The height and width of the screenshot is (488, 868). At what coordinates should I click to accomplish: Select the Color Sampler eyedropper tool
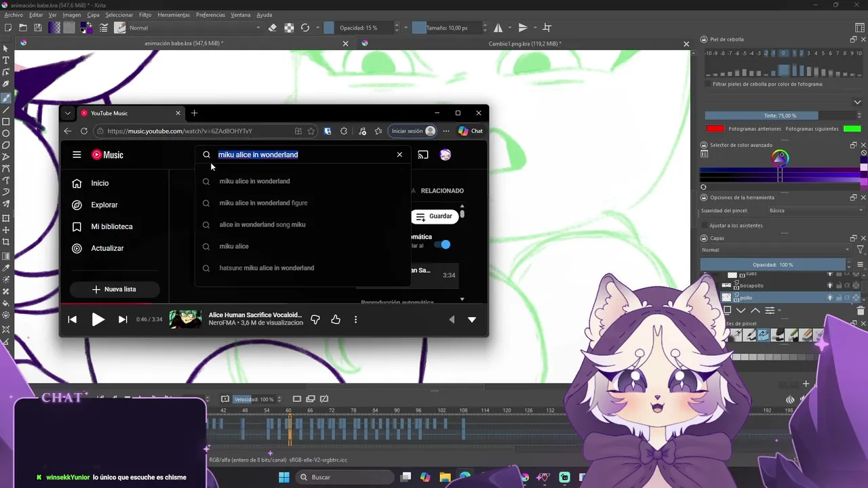click(x=6, y=268)
